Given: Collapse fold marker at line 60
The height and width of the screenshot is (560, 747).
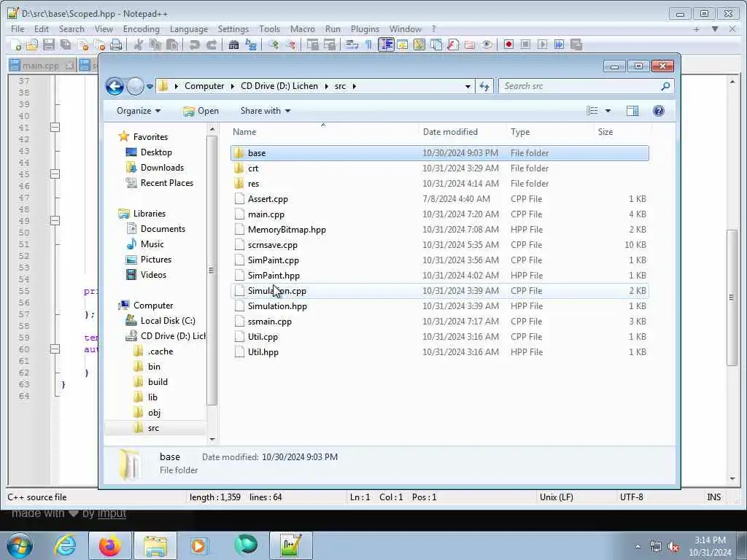Looking at the screenshot, I should click(55, 349).
